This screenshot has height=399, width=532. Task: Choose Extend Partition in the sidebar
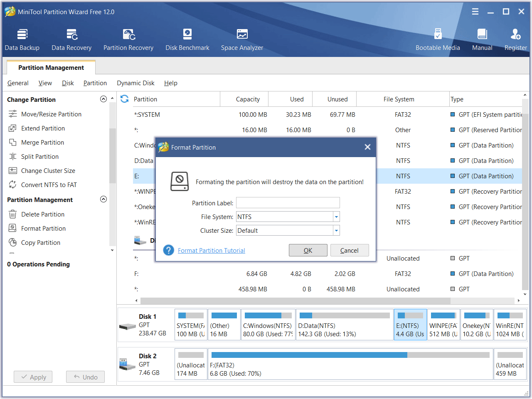(37, 128)
